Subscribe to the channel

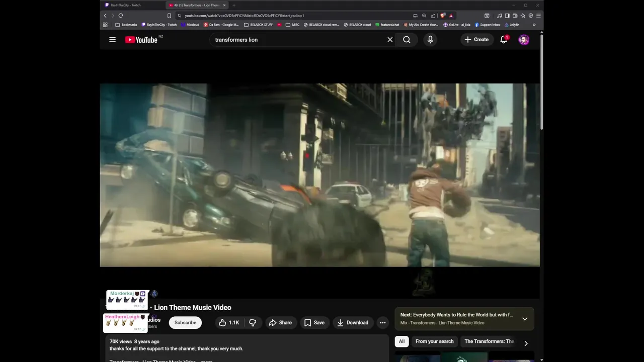[185, 323]
